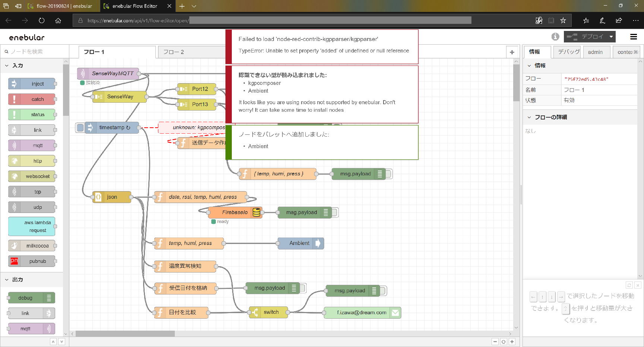Pick the debug output node
644x347 pixels.
(31, 298)
